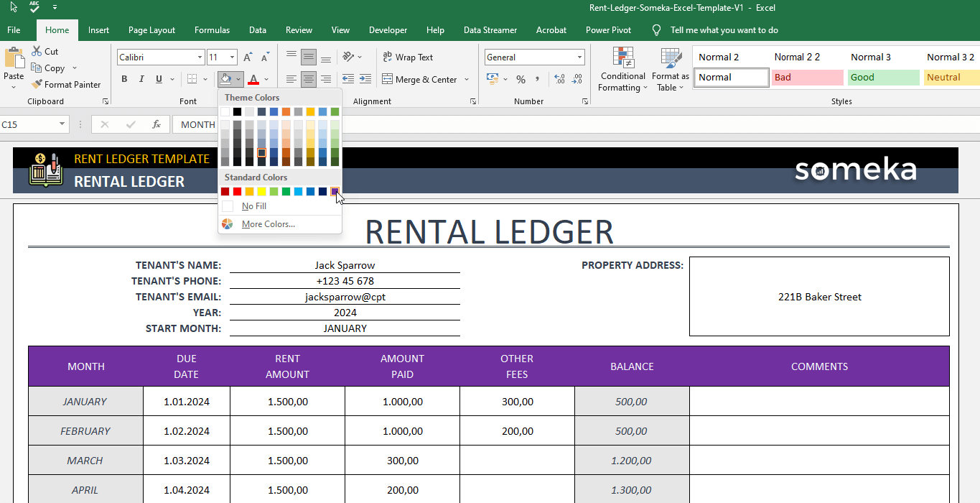
Task: Apply the Bad cell style
Action: click(x=808, y=78)
